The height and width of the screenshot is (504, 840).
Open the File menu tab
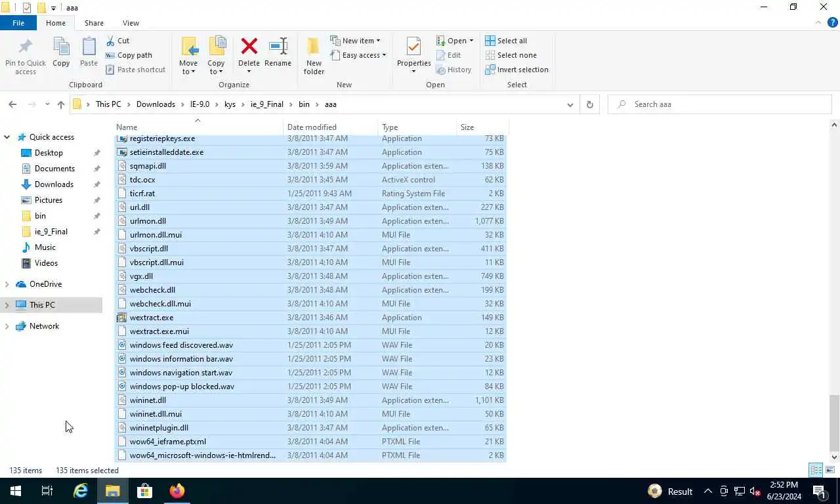tap(18, 23)
